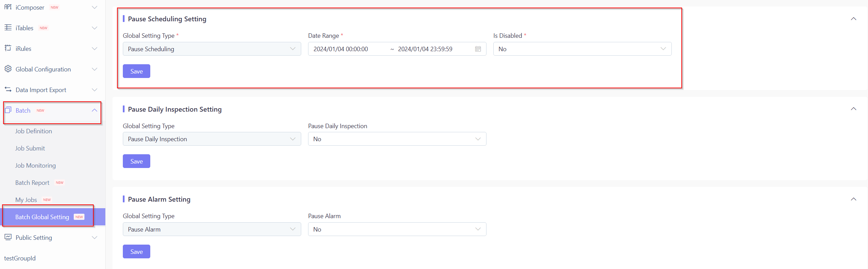The image size is (868, 269).
Task: Click the iComposer API icon in sidebar
Action: coord(8,7)
